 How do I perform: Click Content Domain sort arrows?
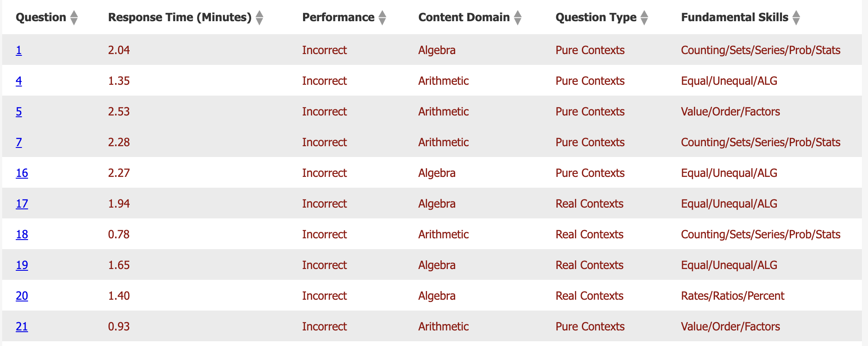(x=517, y=18)
